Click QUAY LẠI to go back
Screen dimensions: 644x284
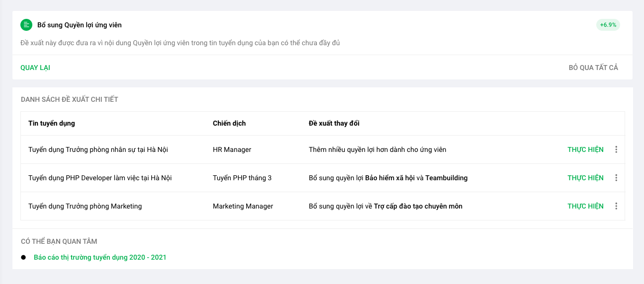point(35,68)
